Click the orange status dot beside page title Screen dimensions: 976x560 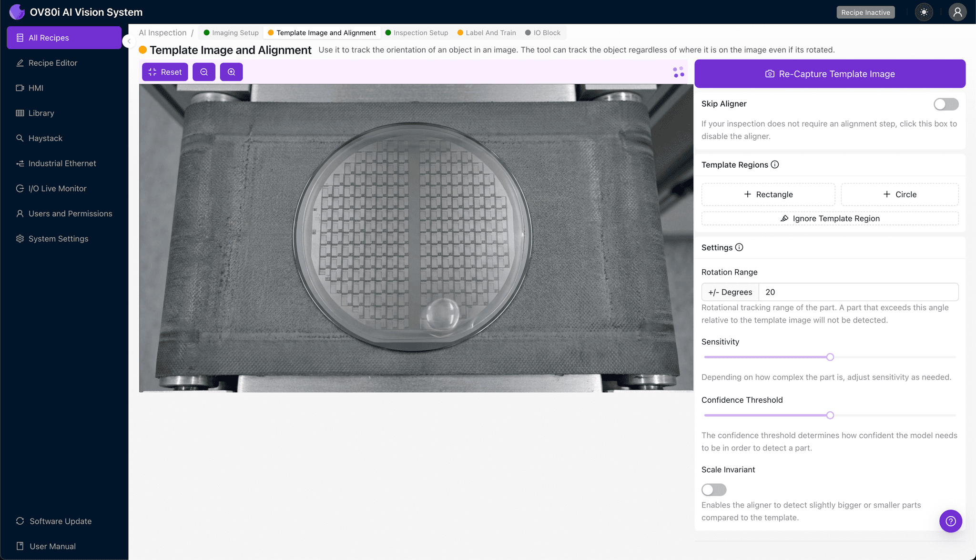click(x=142, y=50)
